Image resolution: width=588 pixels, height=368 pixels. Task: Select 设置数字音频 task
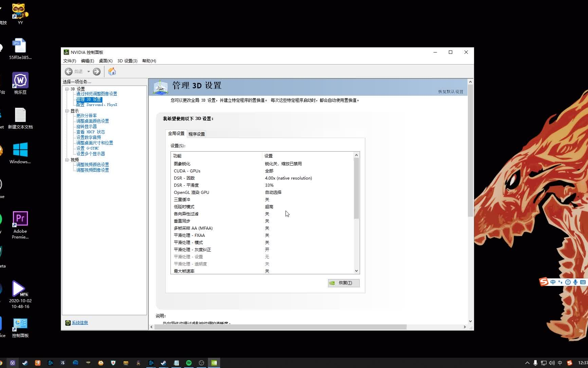88,138
